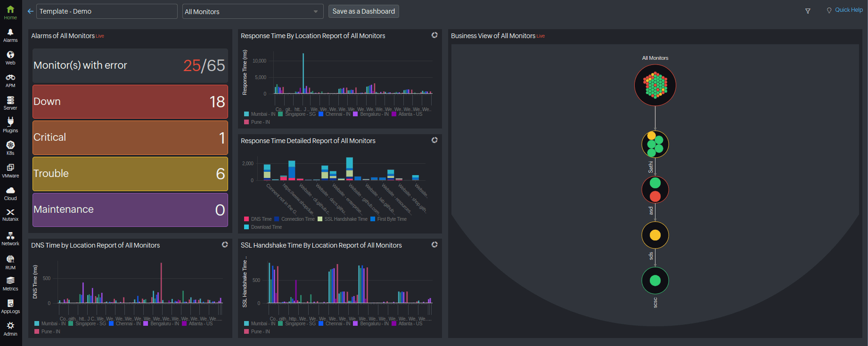Click the filter funnel icon
Image resolution: width=868 pixels, height=346 pixels.
808,11
